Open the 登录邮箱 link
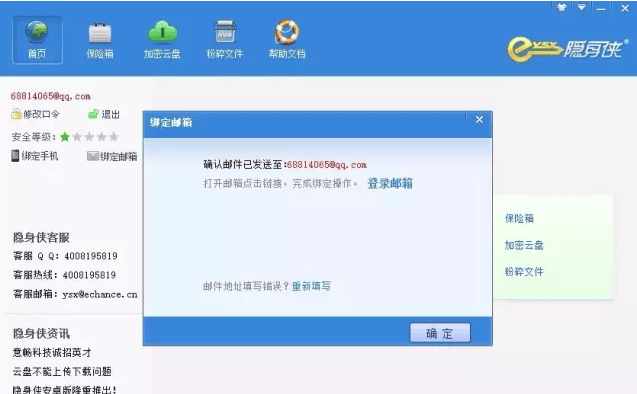 tap(390, 184)
